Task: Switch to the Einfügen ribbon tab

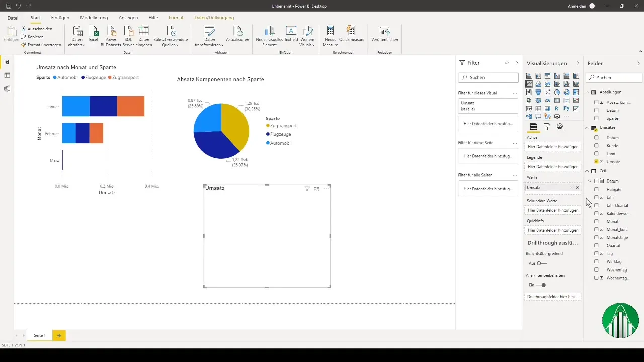Action: click(x=60, y=18)
